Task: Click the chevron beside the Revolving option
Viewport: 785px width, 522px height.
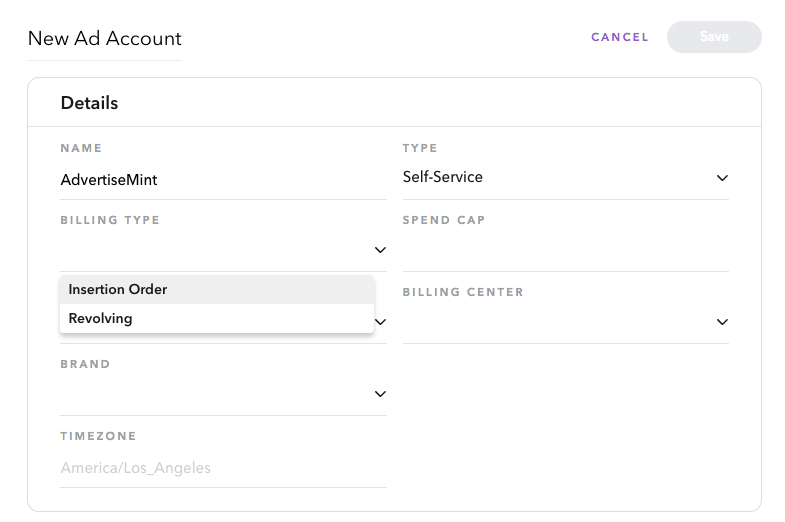Action: click(381, 322)
